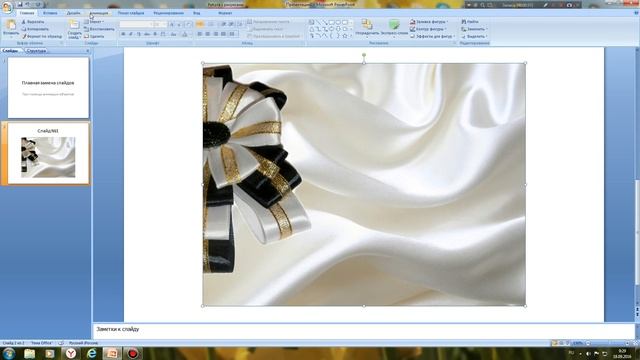Launch Yandex browser from the taskbar
Image resolution: width=640 pixels, height=360 pixels.
tap(71, 353)
